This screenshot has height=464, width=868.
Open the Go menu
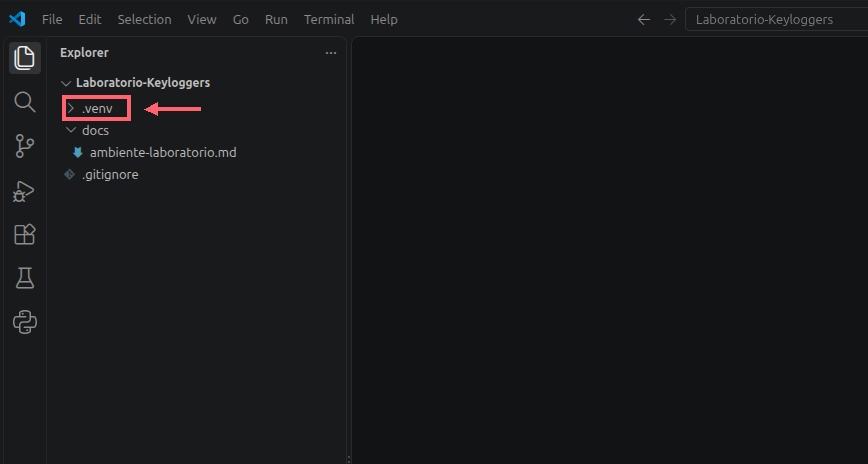click(240, 19)
